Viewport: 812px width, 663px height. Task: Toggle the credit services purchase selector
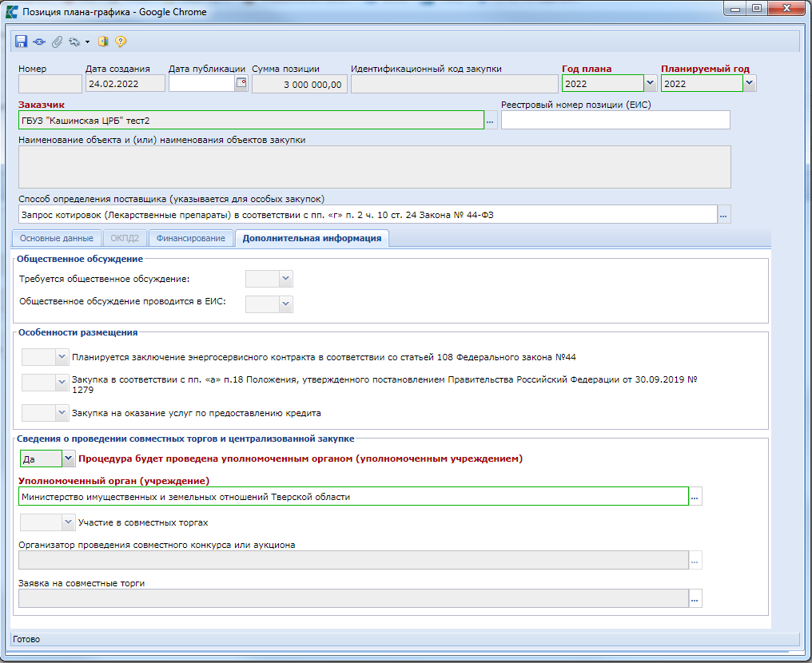click(62, 413)
